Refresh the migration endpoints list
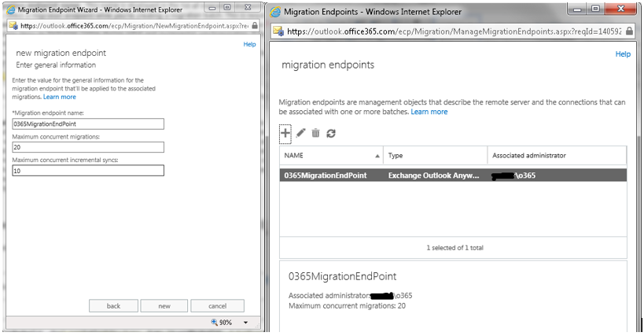The image size is (644, 336). coord(331,133)
